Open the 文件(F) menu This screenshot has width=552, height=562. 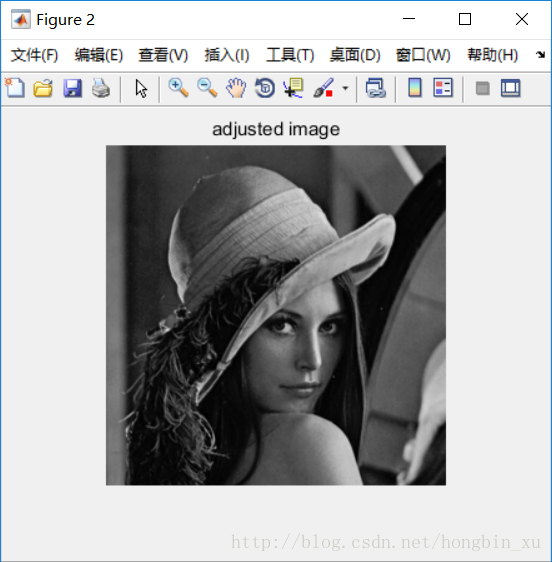(34, 55)
